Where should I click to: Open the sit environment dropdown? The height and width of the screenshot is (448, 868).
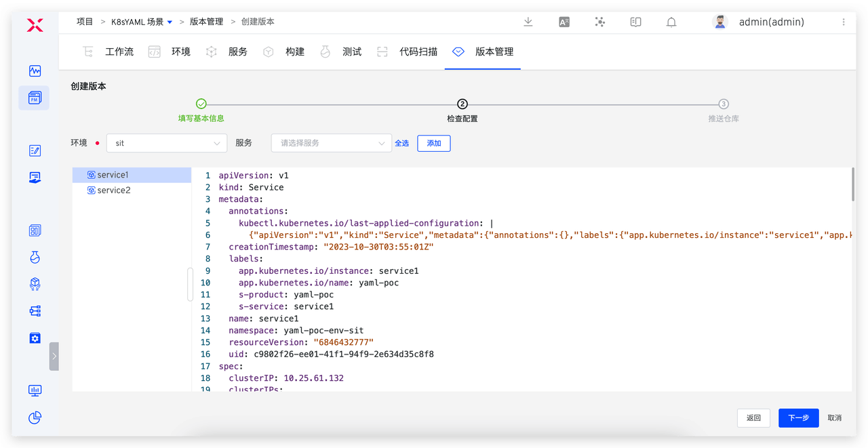point(166,143)
